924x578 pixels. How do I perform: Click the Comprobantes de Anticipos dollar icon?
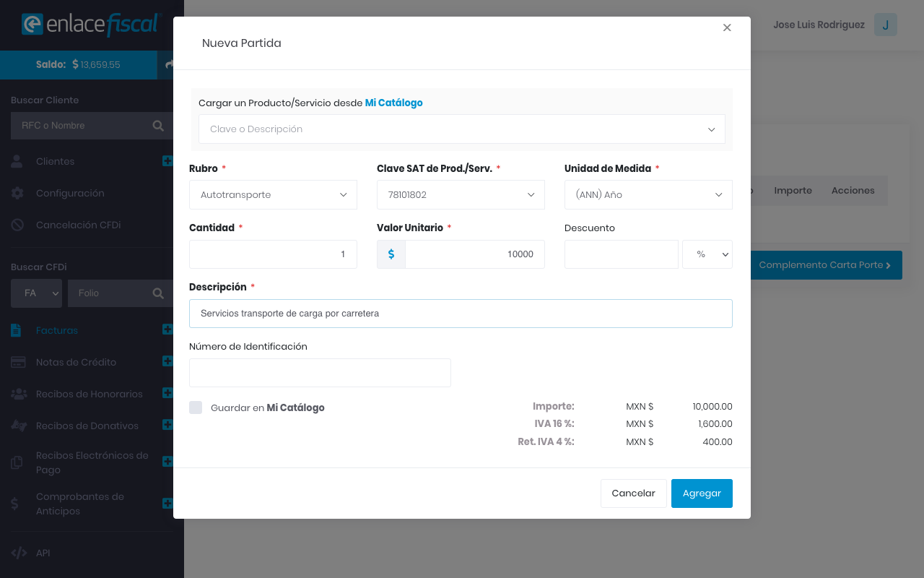coord(15,504)
